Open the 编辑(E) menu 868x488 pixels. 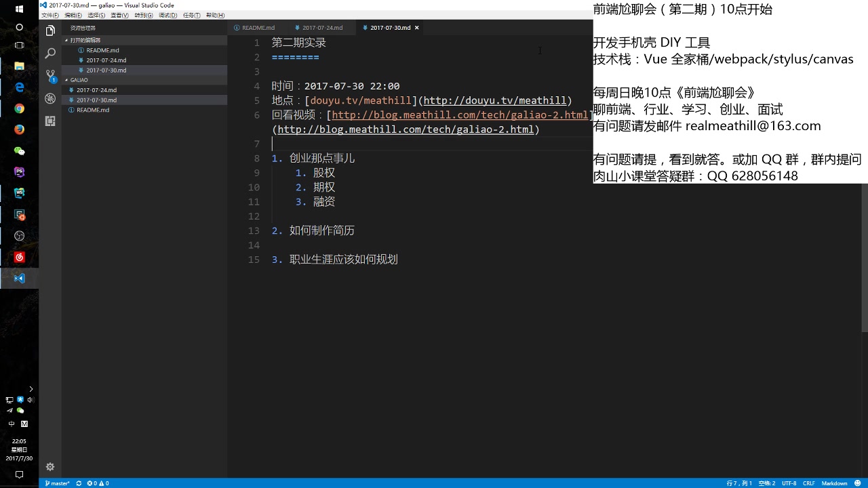73,15
